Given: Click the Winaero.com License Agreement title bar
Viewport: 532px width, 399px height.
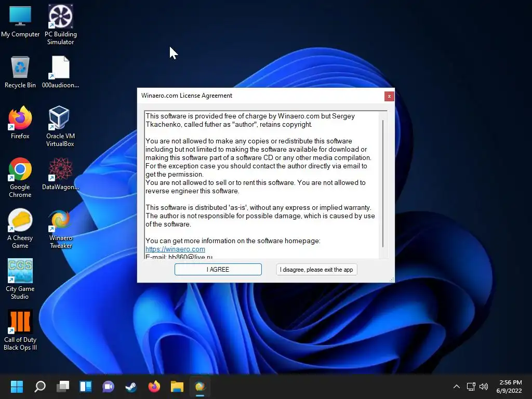Looking at the screenshot, I should tap(261, 96).
